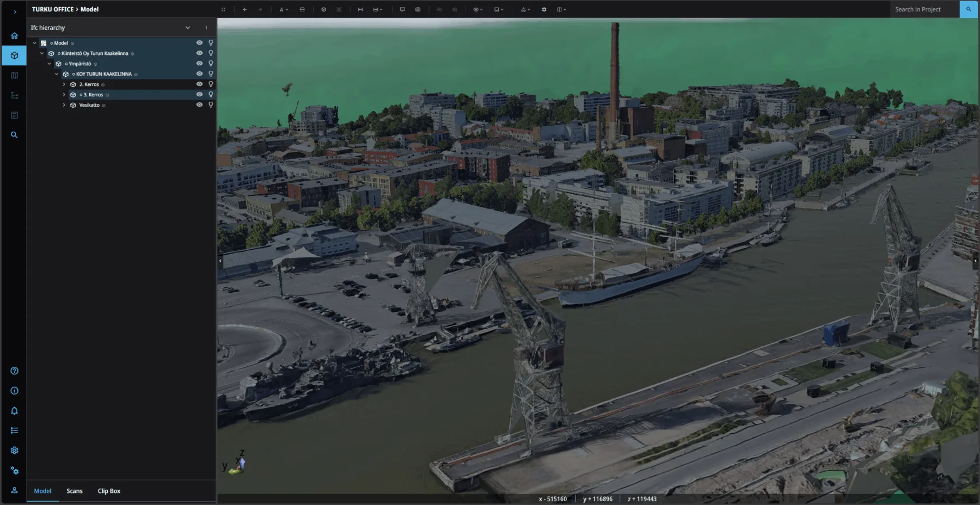This screenshot has height=505, width=980.
Task: Open the comment annotation tool
Action: pyautogui.click(x=402, y=9)
